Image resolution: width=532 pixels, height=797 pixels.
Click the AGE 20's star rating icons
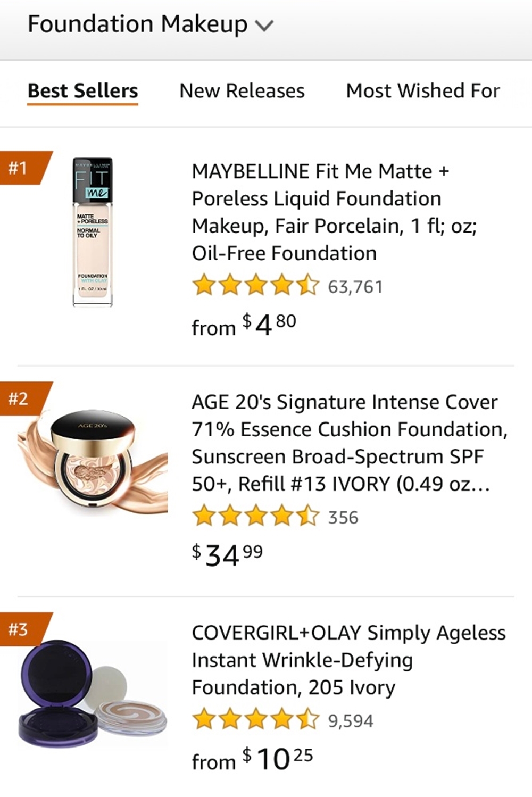click(x=255, y=517)
